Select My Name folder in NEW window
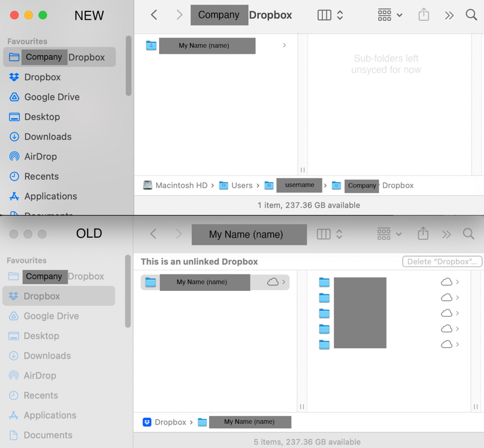Image resolution: width=484 pixels, height=448 pixels. [215, 46]
